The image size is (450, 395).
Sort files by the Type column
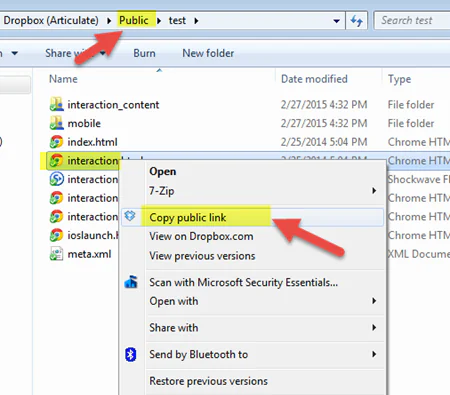(399, 79)
